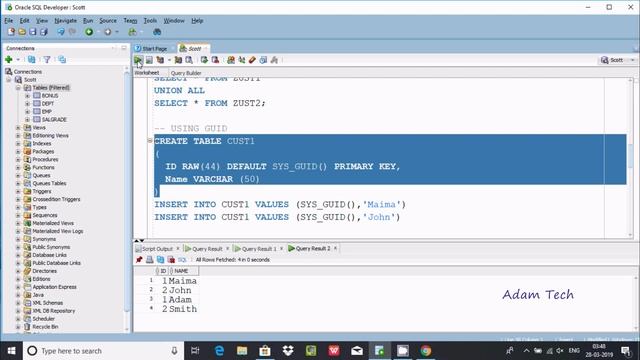Expand the Procedures node
640x360 pixels.
[x=18, y=160]
